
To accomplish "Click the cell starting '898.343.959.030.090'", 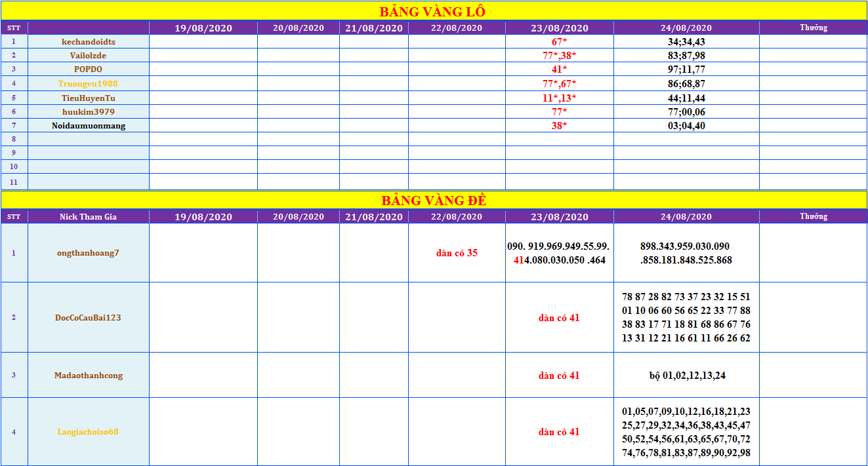I will click(x=686, y=253).
